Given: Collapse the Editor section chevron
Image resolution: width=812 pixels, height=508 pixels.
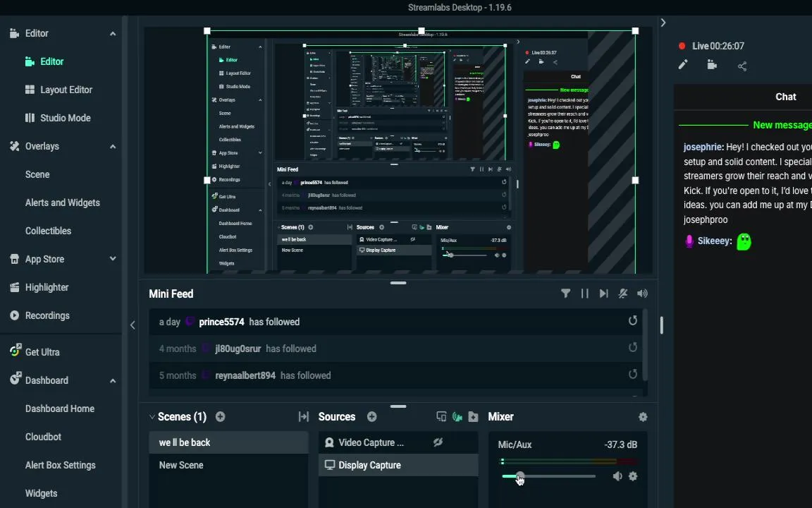Looking at the screenshot, I should tap(112, 34).
